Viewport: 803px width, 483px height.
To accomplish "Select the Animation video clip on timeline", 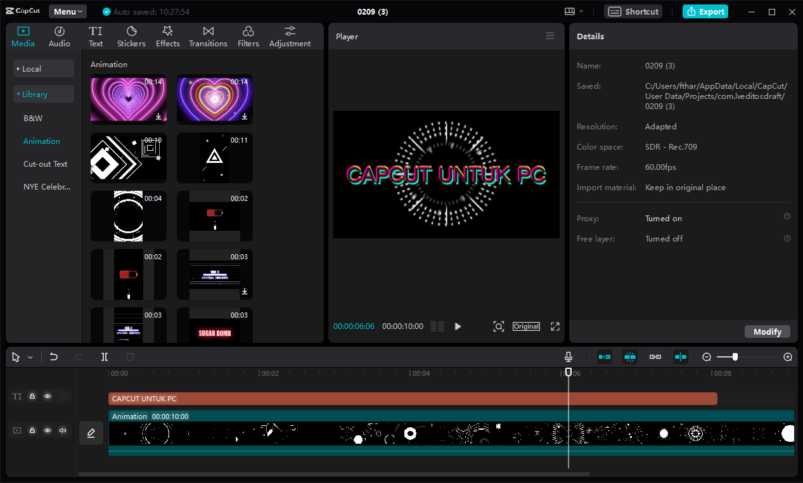I will pos(451,433).
